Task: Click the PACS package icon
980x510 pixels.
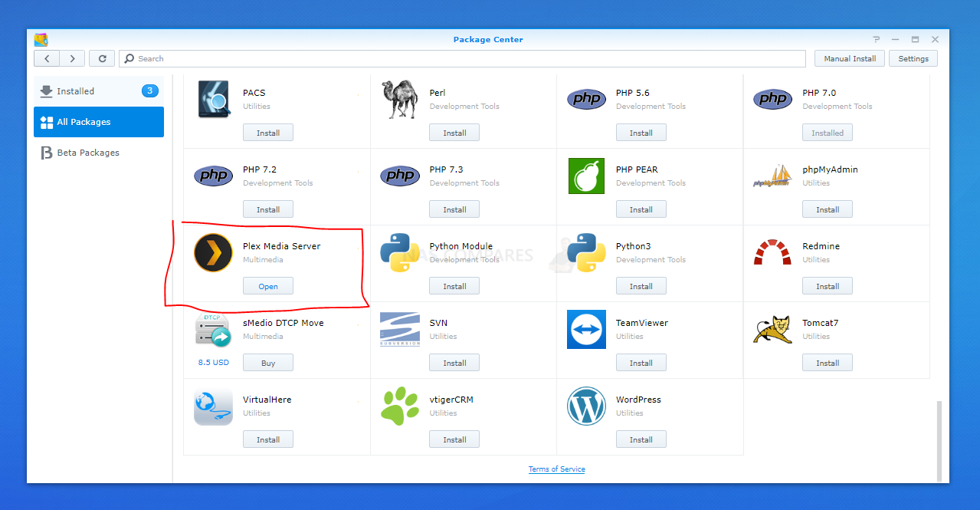Action: pos(213,99)
